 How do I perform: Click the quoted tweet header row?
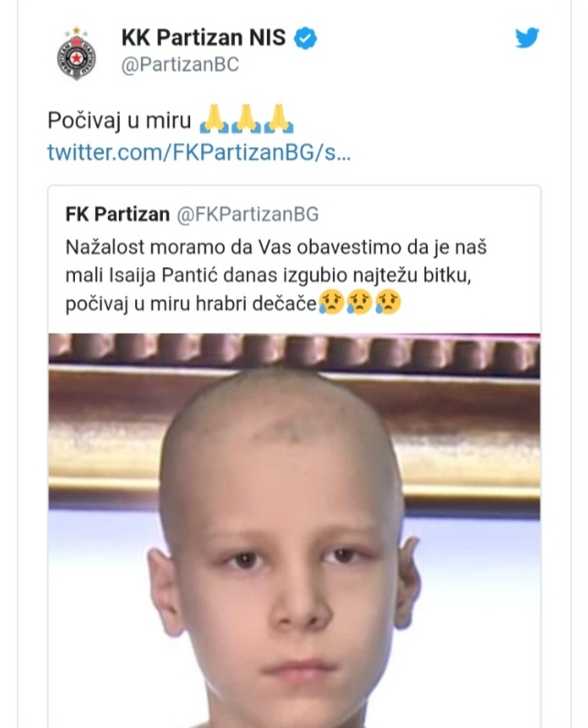[x=192, y=215]
